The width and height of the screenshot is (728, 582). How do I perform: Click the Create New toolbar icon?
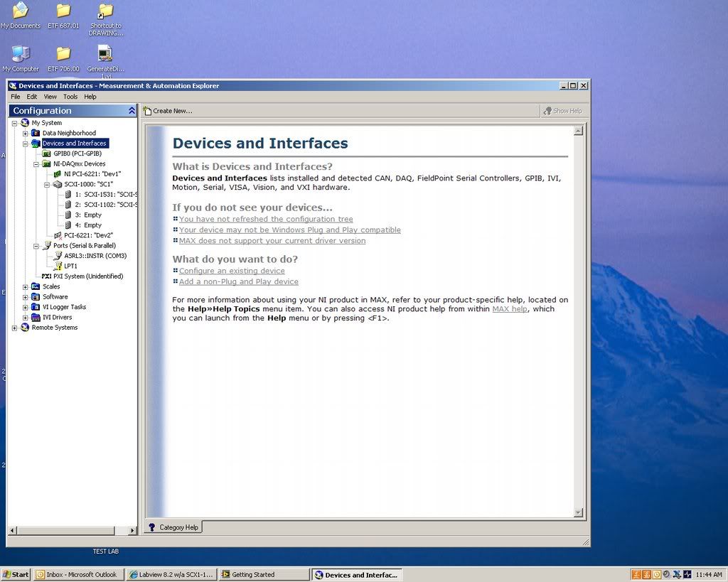147,111
